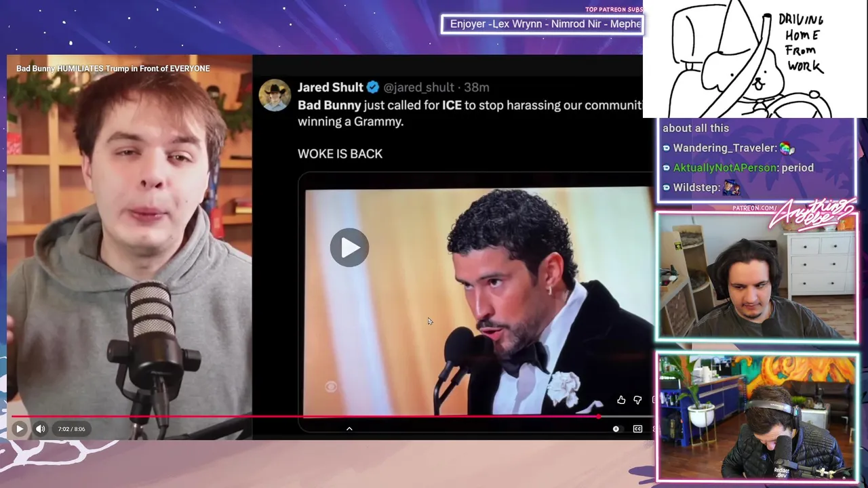Click the Wildstep chat username
The height and width of the screenshot is (488, 868).
[697, 187]
